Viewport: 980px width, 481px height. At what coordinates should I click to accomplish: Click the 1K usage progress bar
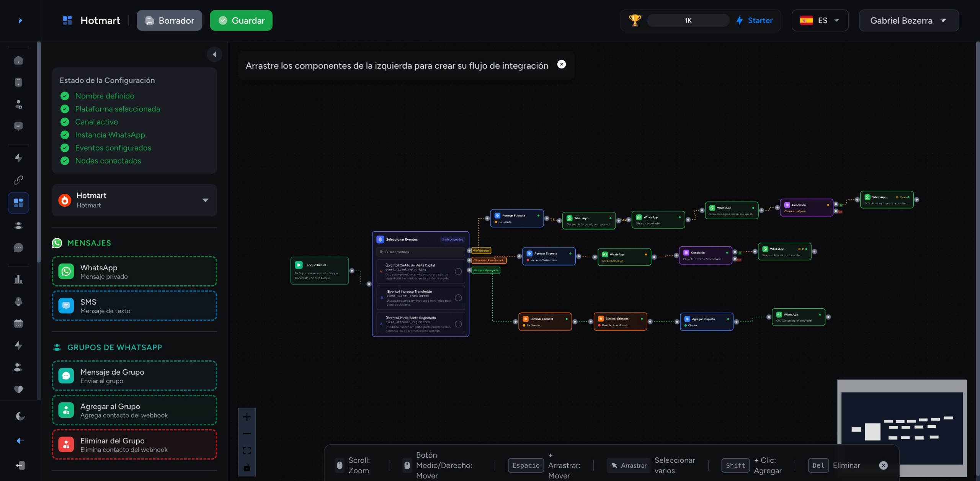coord(688,20)
